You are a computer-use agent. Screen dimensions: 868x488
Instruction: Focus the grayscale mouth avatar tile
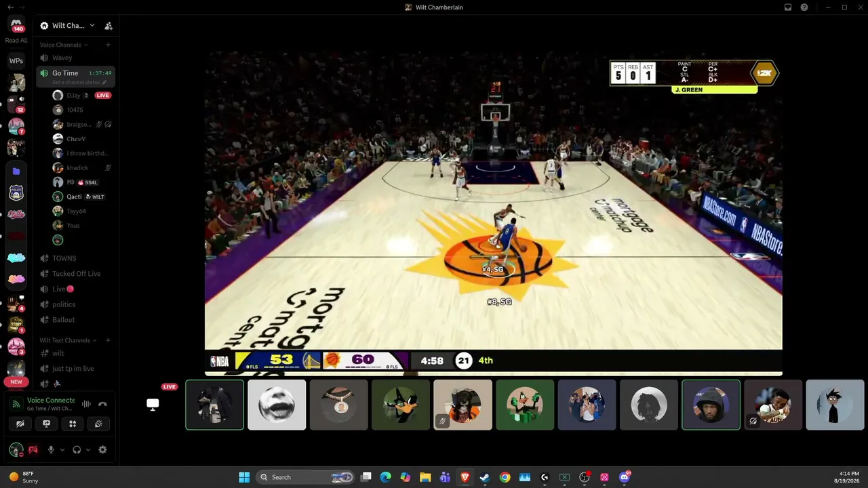pos(277,405)
